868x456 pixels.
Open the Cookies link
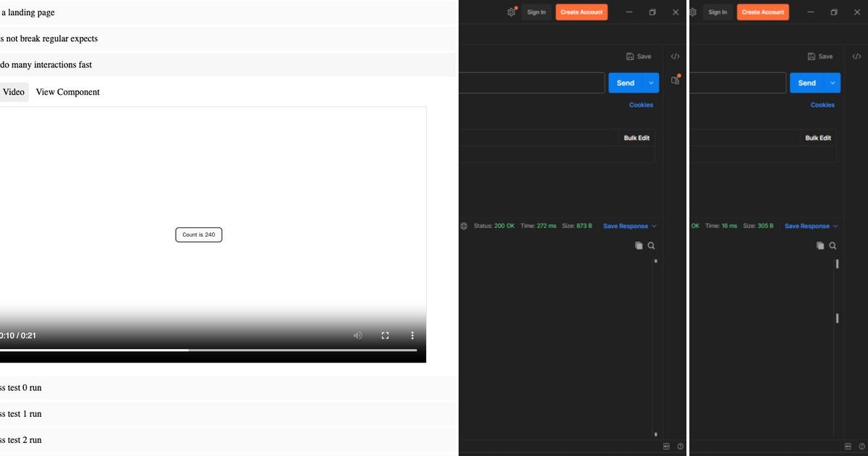640,104
